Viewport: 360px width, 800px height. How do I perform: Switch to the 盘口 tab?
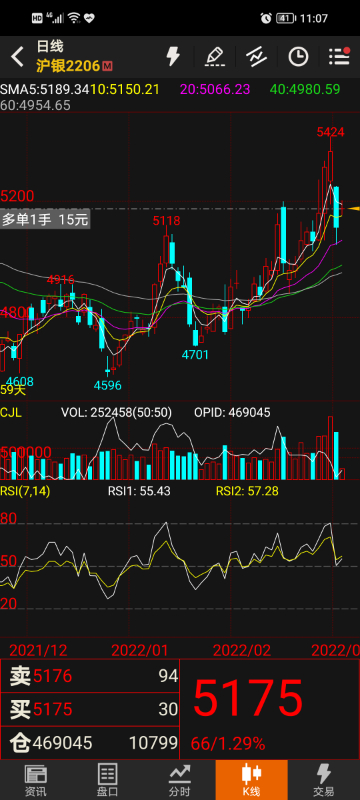[108, 780]
